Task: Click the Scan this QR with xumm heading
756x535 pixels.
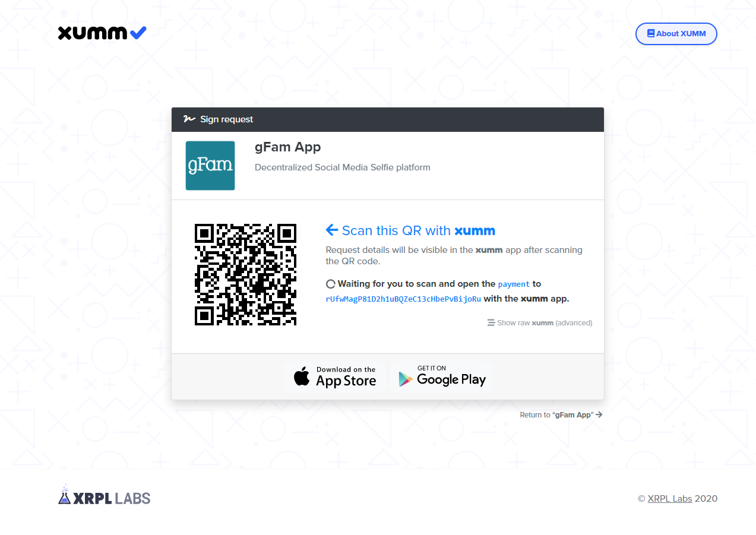Action: click(410, 230)
